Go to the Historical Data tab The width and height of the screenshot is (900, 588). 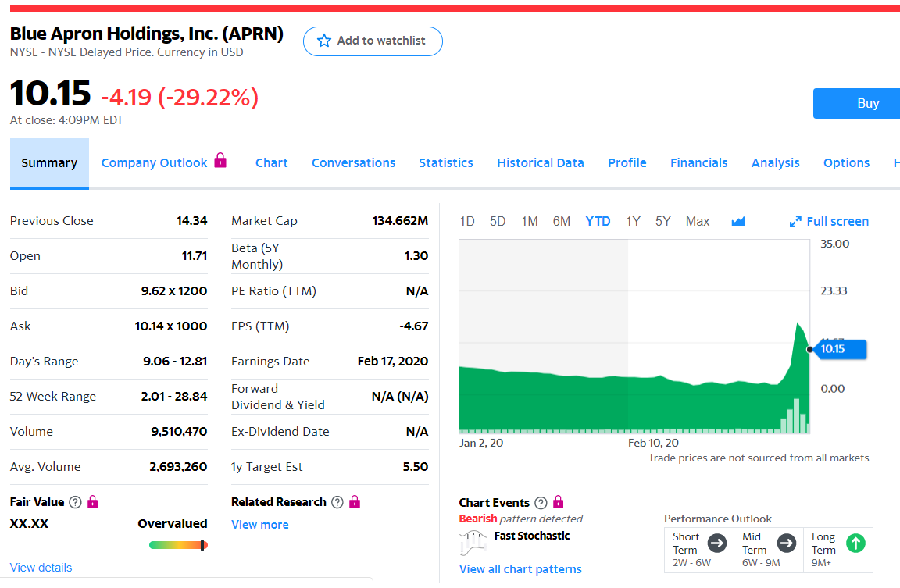coord(541,163)
